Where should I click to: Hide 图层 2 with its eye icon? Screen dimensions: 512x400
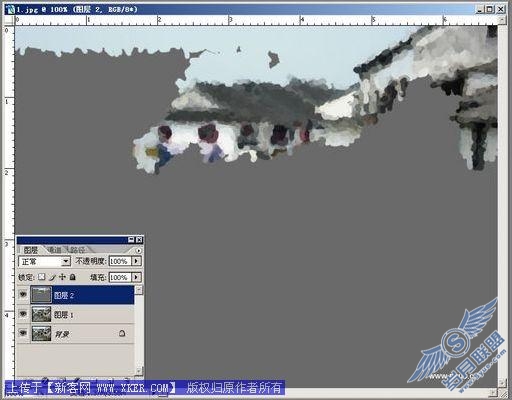click(x=23, y=295)
